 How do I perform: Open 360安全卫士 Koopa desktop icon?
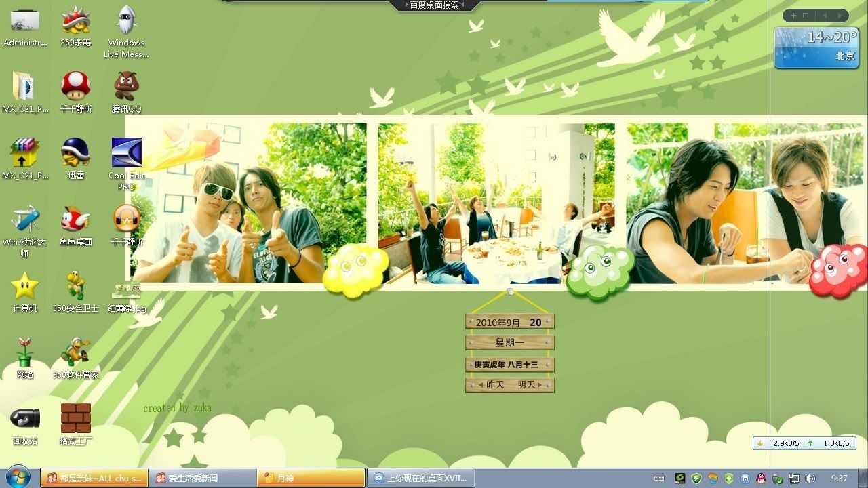[x=75, y=286]
